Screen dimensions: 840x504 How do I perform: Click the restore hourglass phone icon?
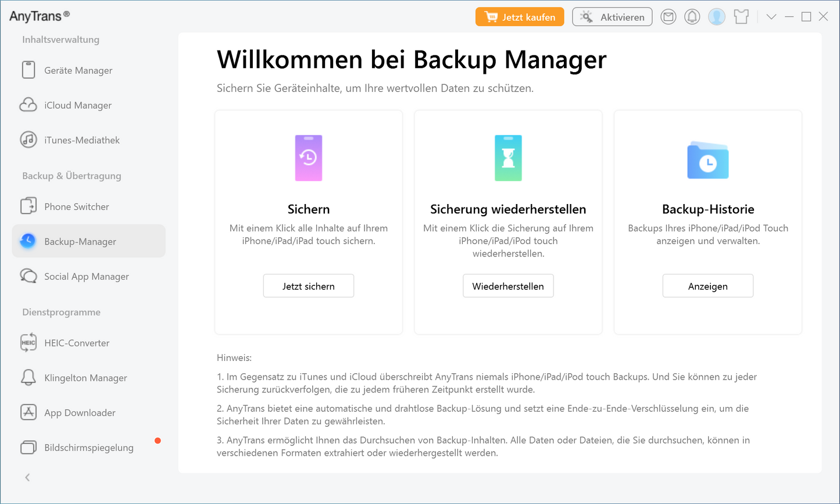pyautogui.click(x=508, y=158)
